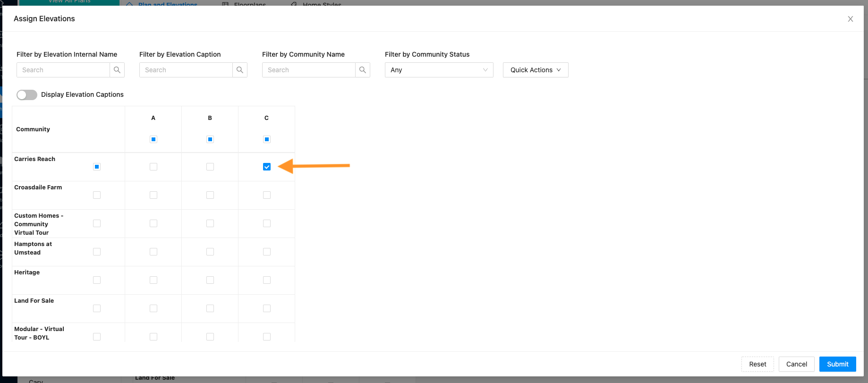Close the Assign Elevations dialog

click(x=850, y=19)
